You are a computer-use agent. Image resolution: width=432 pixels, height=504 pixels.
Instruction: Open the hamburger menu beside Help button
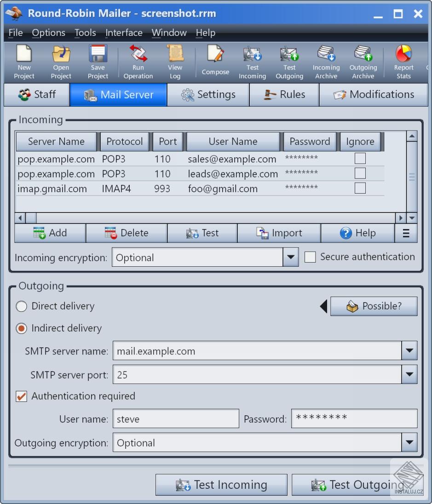coord(406,233)
